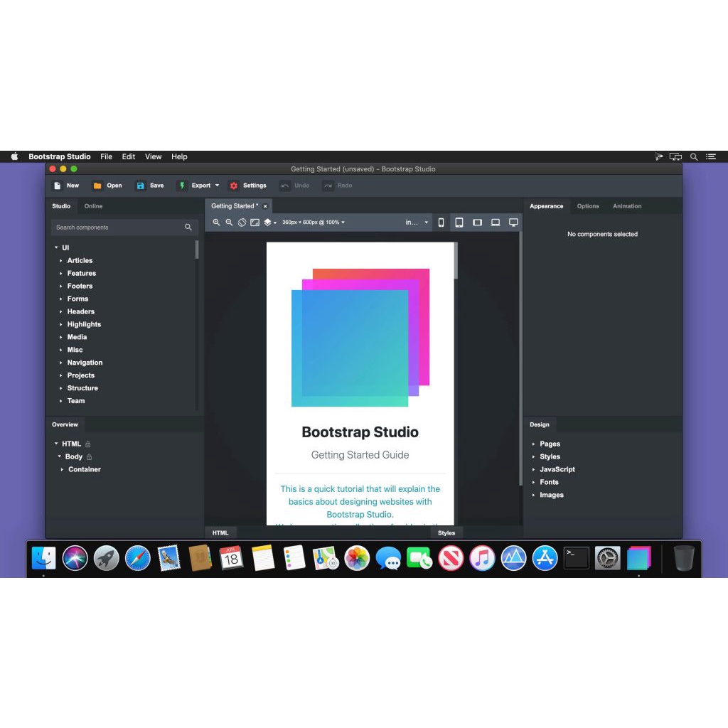The image size is (728, 728).
Task: Expand the Headers component group
Action: pos(61,312)
